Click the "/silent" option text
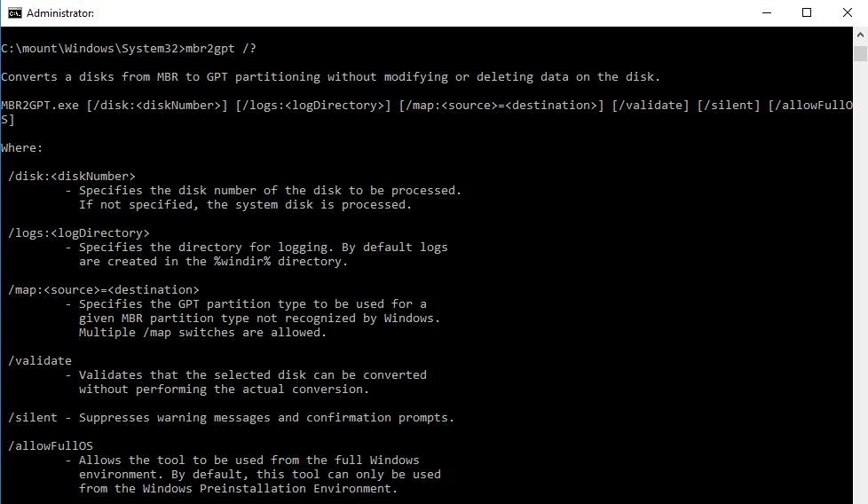 pyautogui.click(x=33, y=418)
